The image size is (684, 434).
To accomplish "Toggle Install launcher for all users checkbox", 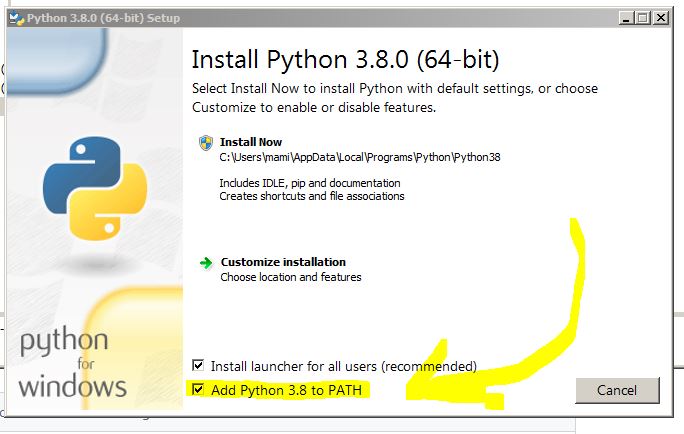I will point(198,365).
